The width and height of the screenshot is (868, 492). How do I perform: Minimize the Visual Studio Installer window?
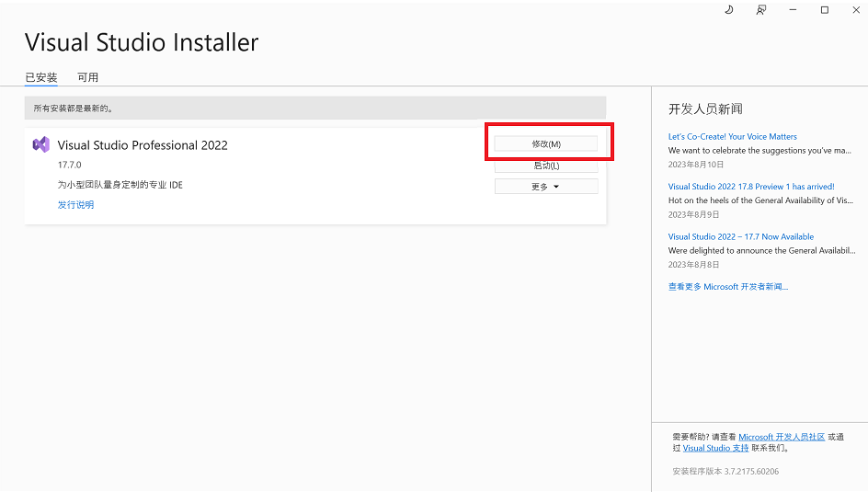coord(793,10)
